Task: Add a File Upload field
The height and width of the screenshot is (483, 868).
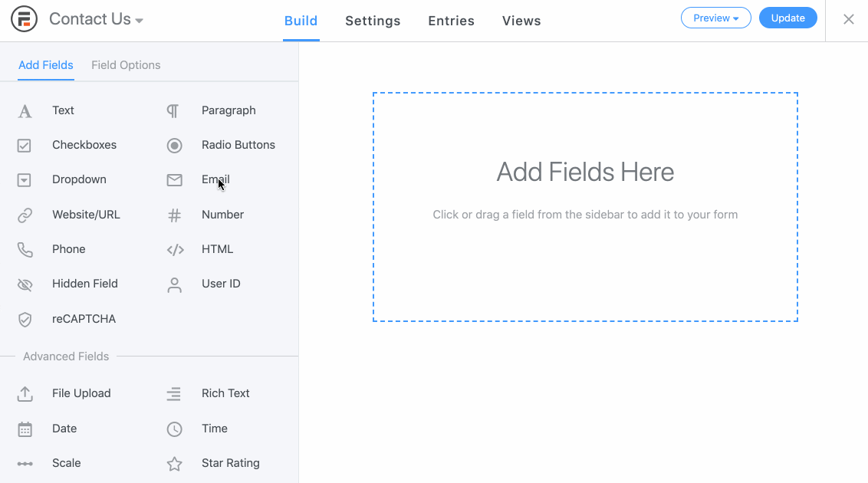Action: click(80, 393)
